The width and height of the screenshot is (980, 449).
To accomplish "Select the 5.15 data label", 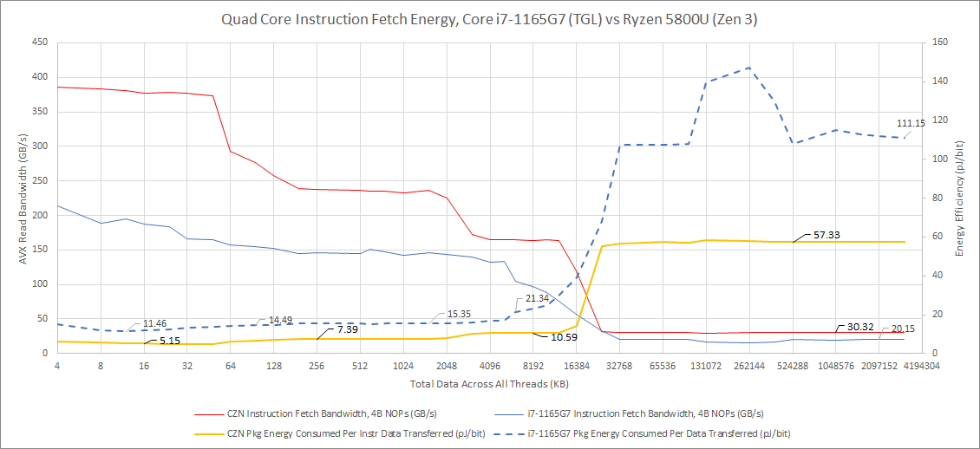I will coord(170,342).
